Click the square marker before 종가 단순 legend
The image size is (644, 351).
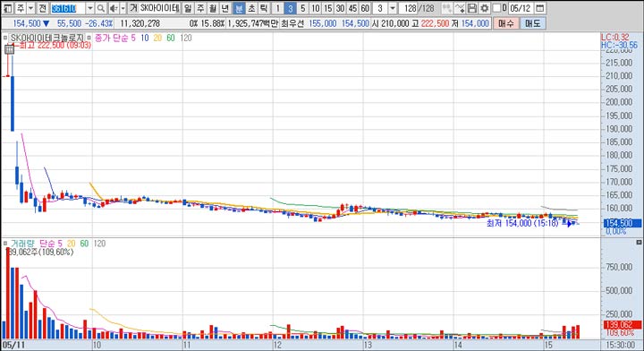[x=89, y=38]
